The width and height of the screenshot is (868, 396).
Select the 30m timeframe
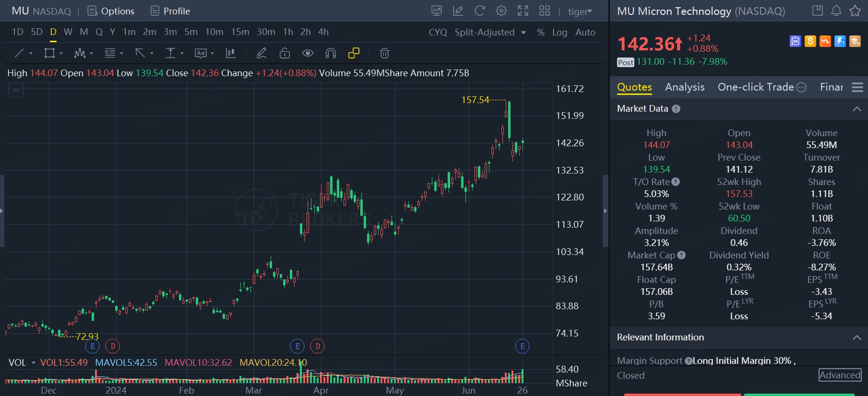point(266,32)
